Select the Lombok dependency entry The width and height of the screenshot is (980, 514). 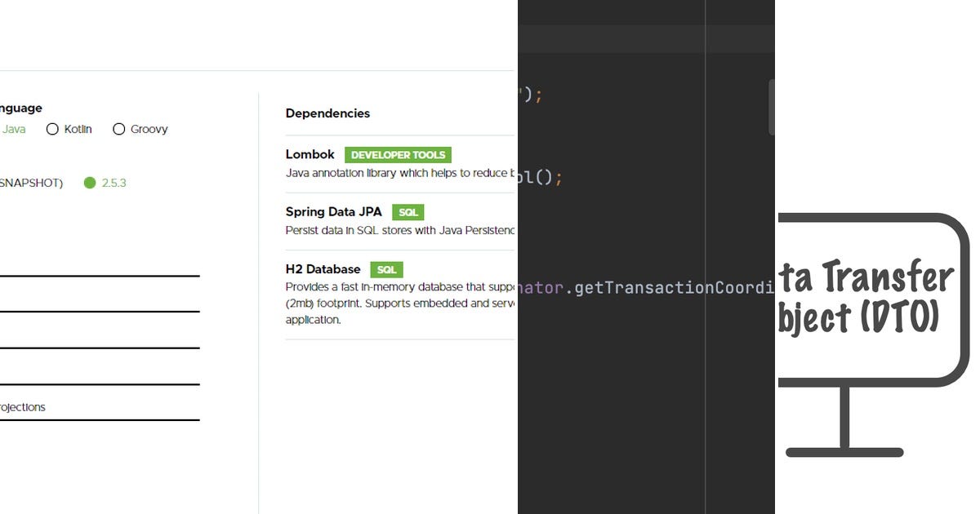pos(310,154)
